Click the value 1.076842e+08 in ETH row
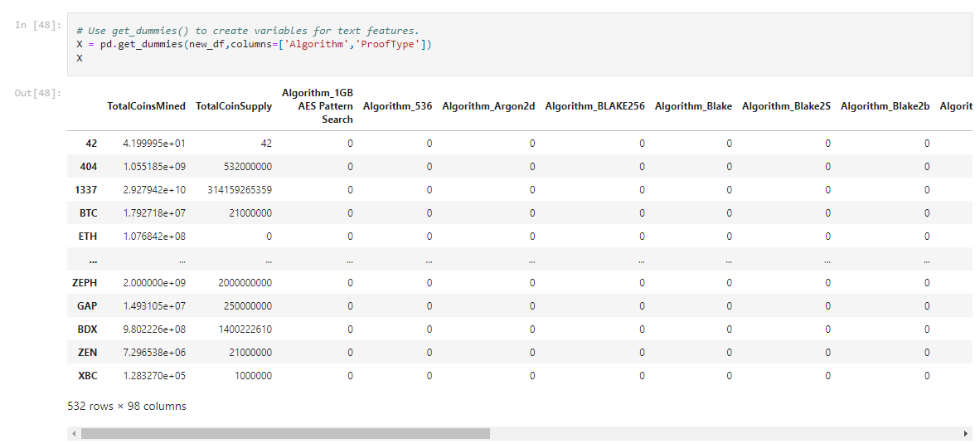This screenshot has height=444, width=980. tap(154, 237)
